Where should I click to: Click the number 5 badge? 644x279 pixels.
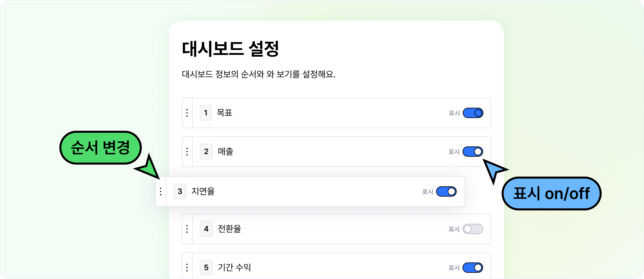[206, 267]
